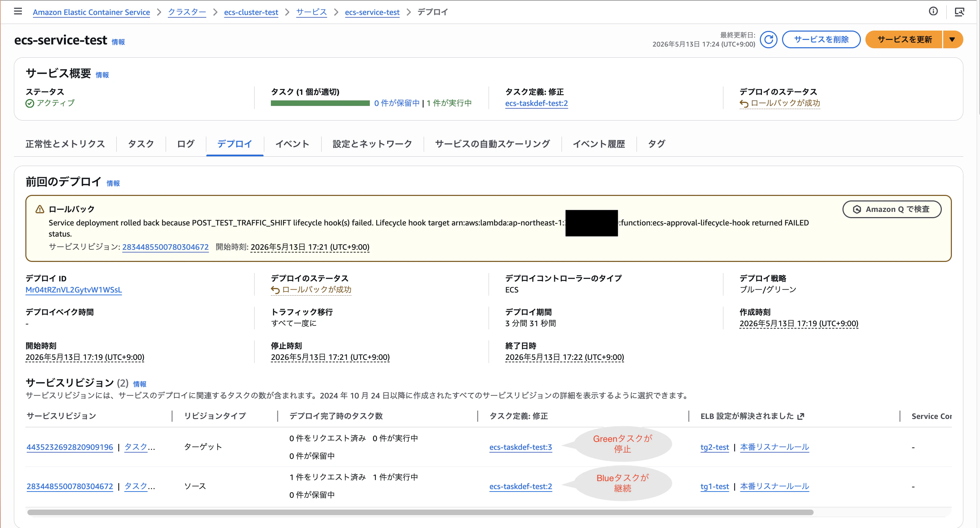The height and width of the screenshot is (528, 980).
Task: Click the リビジョンタイプ column header
Action: tap(215, 416)
